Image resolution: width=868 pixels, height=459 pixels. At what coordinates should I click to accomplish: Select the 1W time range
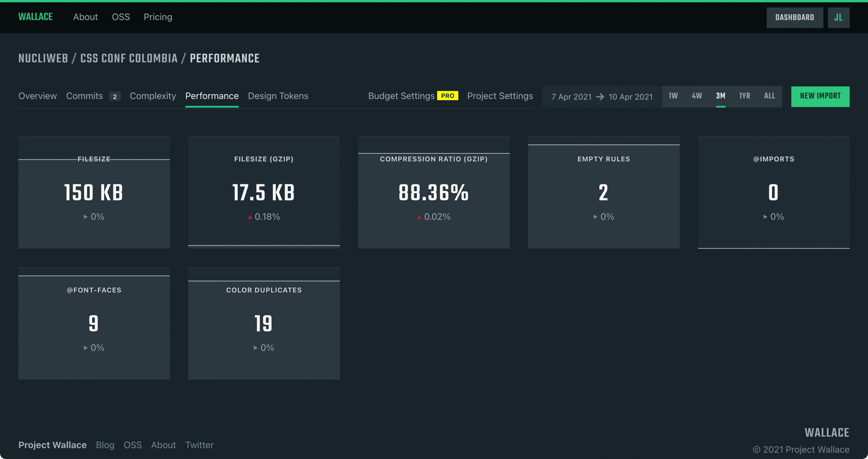(673, 96)
